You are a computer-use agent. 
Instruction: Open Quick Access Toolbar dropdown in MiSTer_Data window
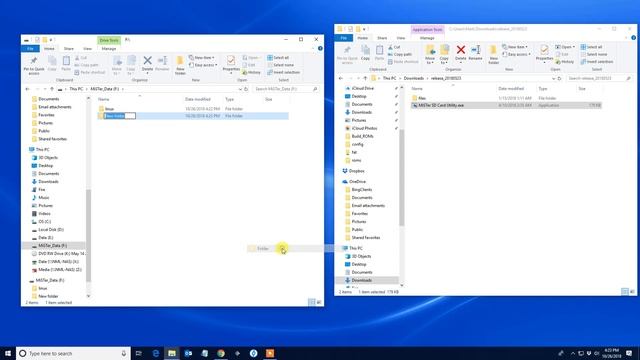coord(51,40)
